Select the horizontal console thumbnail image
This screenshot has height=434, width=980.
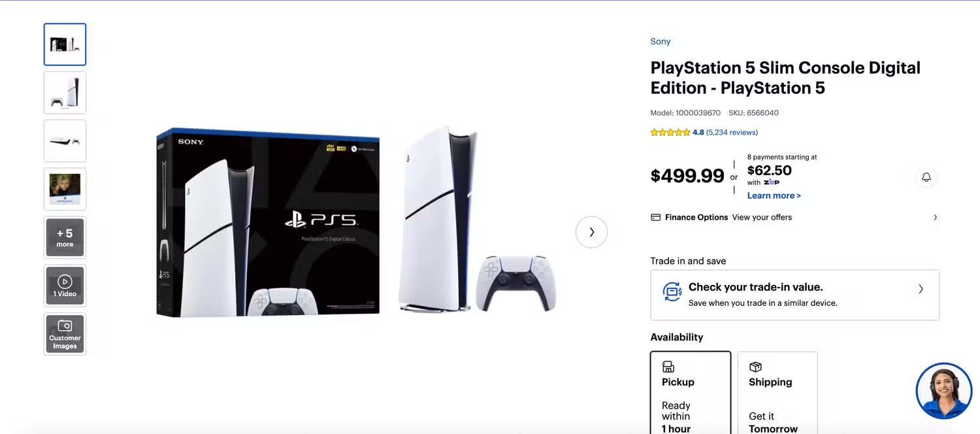(65, 141)
